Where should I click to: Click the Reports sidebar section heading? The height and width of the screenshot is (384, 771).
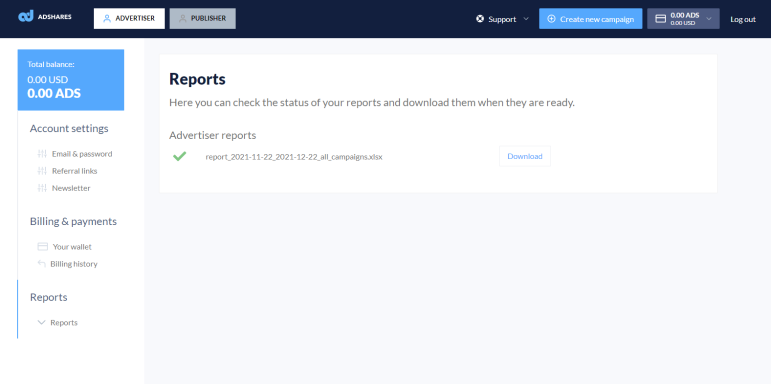tap(49, 297)
